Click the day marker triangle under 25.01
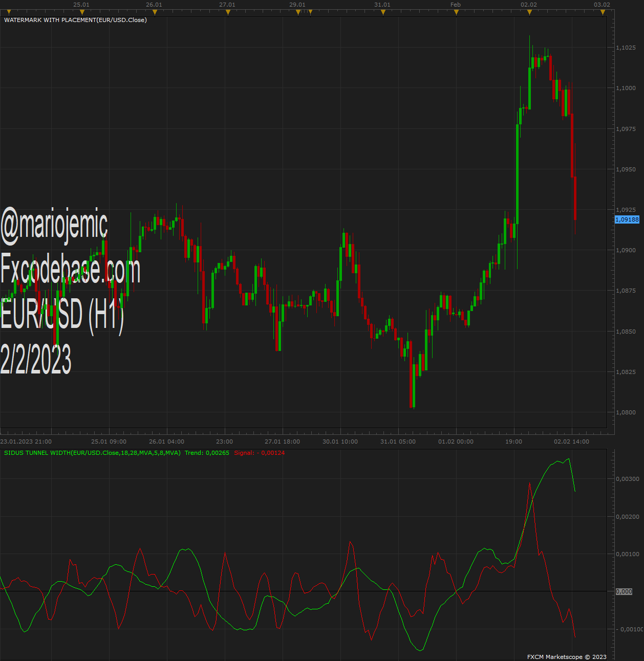Viewport: 644px width, 661px height. click(x=82, y=12)
